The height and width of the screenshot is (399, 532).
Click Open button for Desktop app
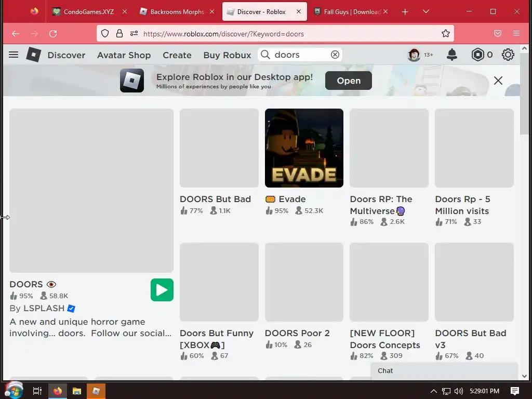[x=349, y=81]
